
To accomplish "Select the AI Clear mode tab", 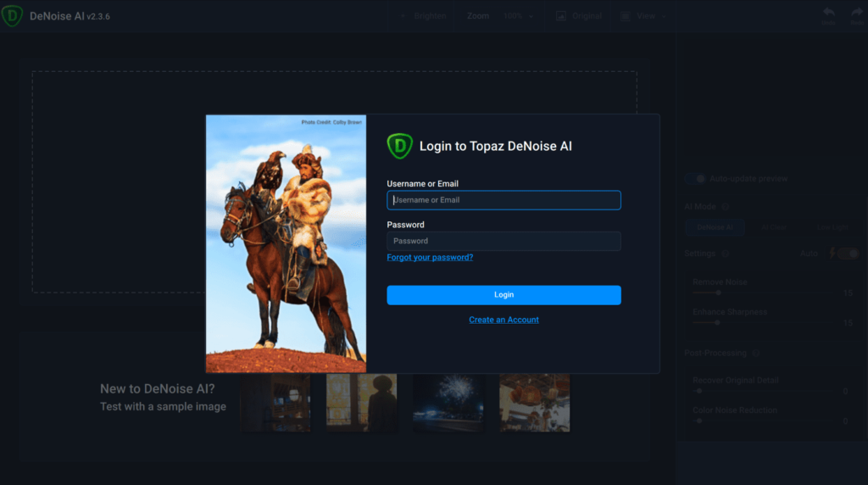I will [774, 227].
